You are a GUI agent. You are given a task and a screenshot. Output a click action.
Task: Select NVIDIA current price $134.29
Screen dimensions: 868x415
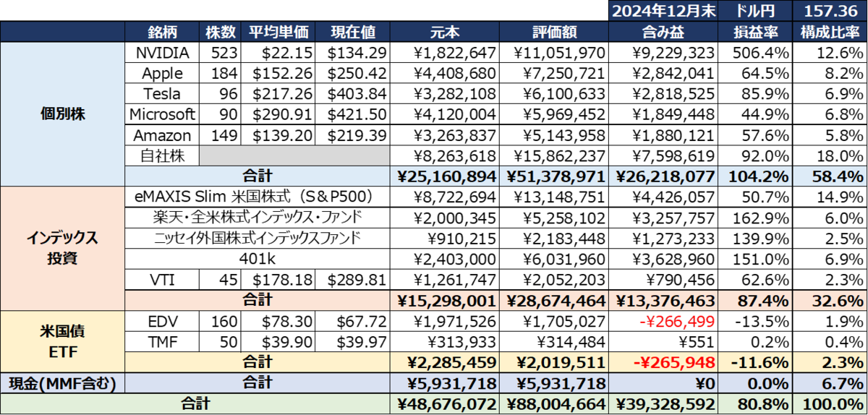(352, 53)
